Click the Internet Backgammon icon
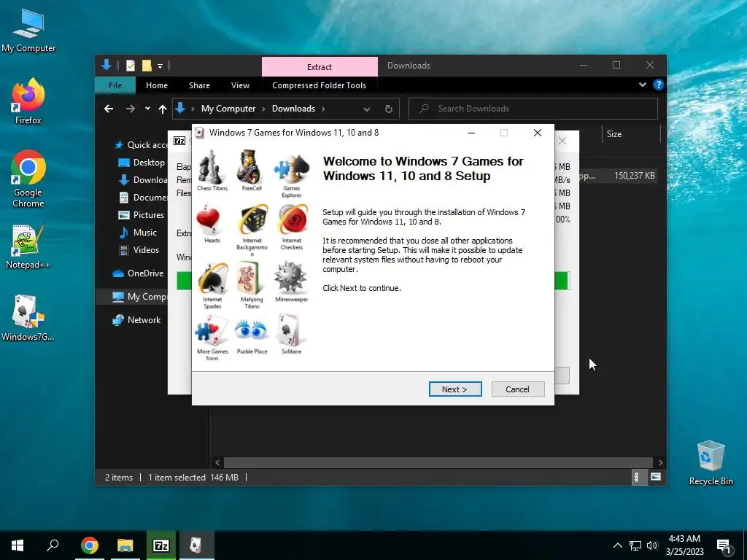This screenshot has height=560, width=747. coord(252,230)
